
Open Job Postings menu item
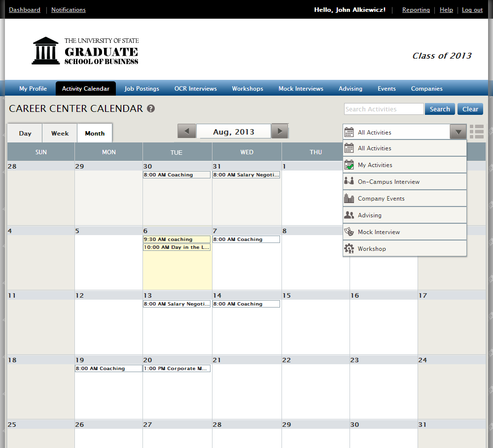pyautogui.click(x=142, y=89)
